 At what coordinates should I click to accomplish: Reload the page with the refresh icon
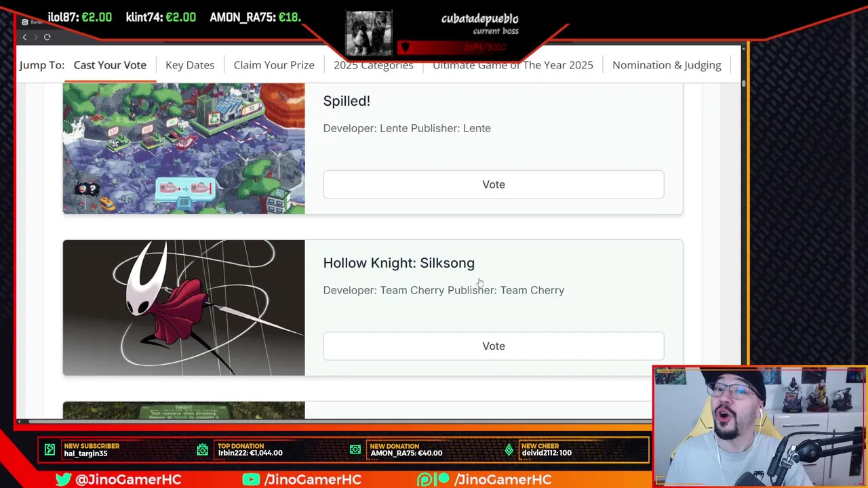pyautogui.click(x=47, y=37)
